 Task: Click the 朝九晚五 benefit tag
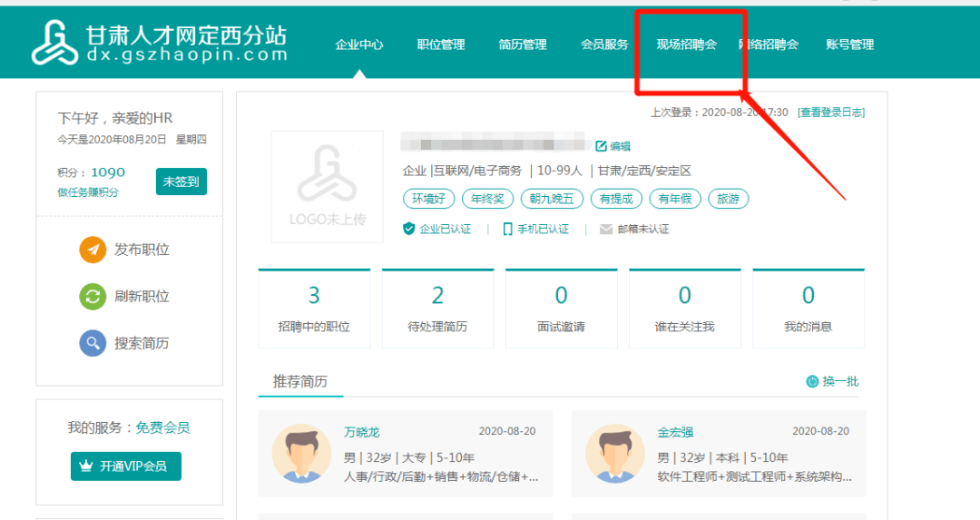click(x=552, y=199)
